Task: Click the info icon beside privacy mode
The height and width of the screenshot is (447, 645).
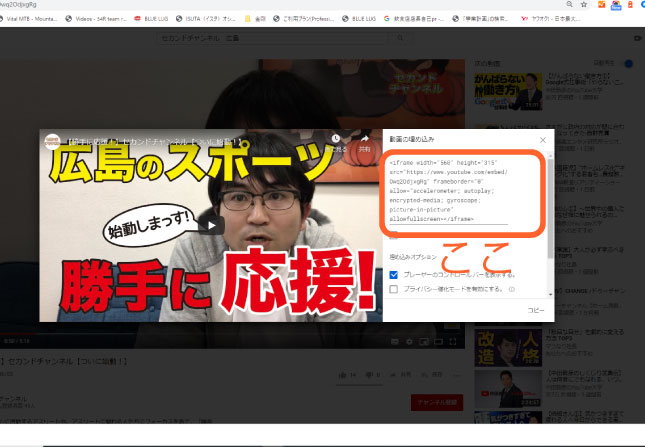Action: pyautogui.click(x=512, y=289)
